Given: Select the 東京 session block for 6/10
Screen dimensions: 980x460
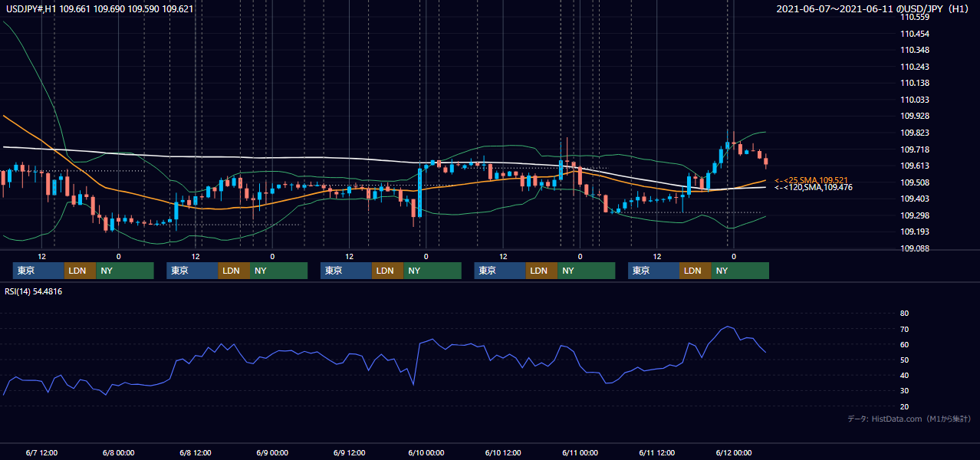Looking at the screenshot, I should [500, 271].
